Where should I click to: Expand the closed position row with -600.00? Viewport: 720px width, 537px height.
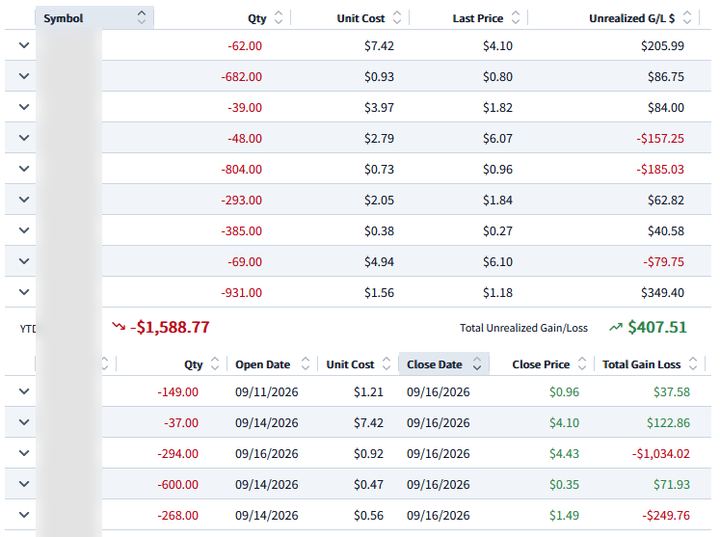pos(24,484)
